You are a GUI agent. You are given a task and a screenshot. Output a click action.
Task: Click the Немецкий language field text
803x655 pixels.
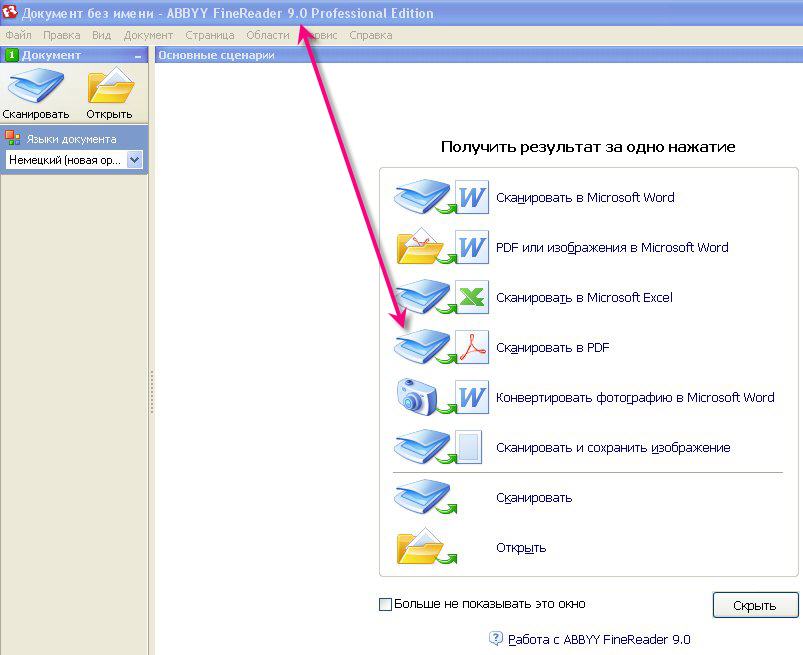[65, 160]
